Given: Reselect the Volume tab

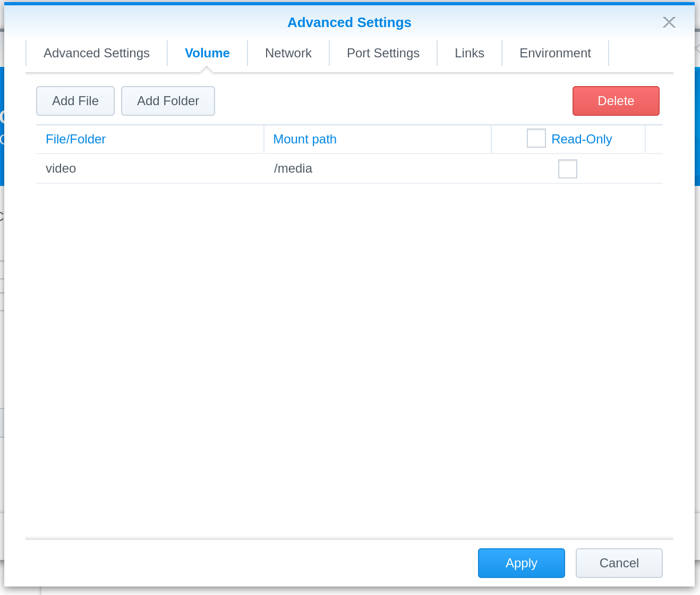Looking at the screenshot, I should (x=207, y=53).
